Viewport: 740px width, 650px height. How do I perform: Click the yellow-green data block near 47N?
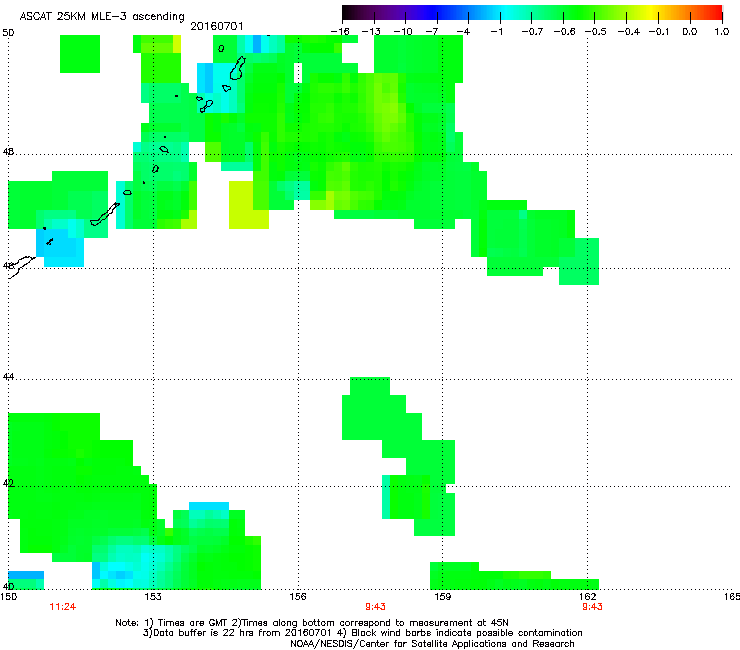coord(249,205)
